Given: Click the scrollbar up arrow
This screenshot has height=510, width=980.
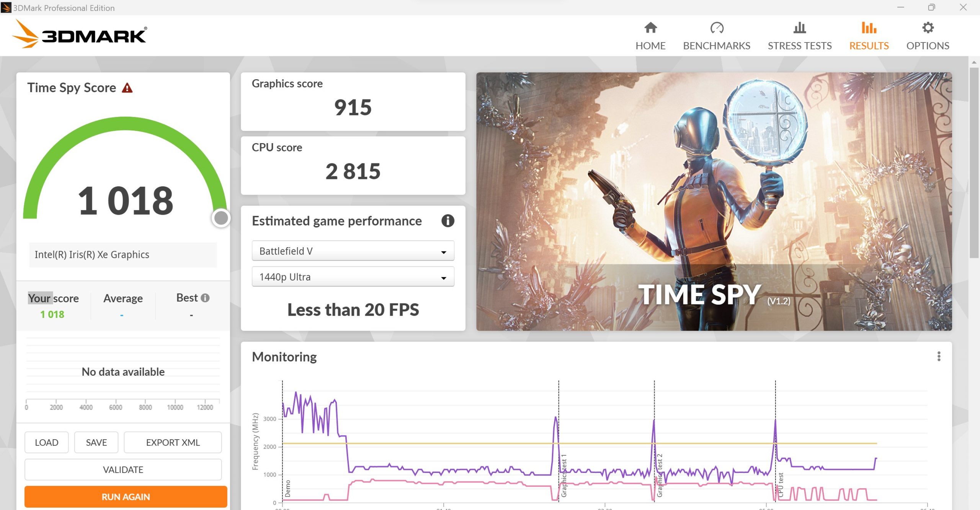Looking at the screenshot, I should 974,62.
